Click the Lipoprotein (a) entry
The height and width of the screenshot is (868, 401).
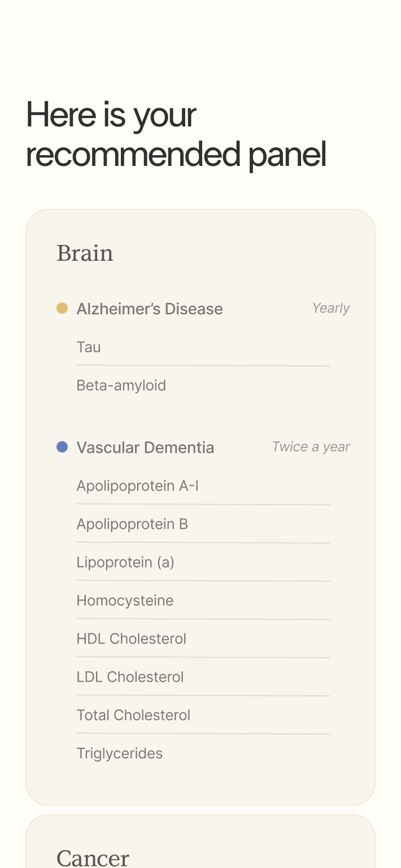click(x=125, y=562)
